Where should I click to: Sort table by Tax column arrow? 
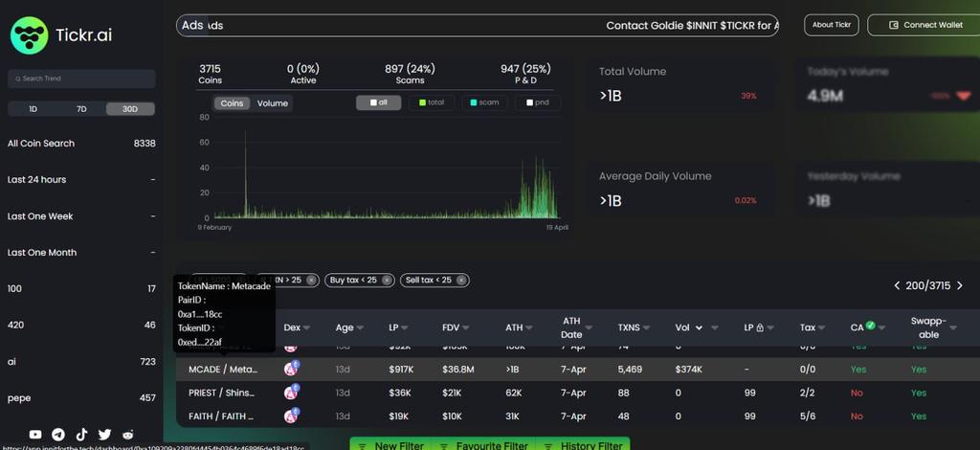824,328
